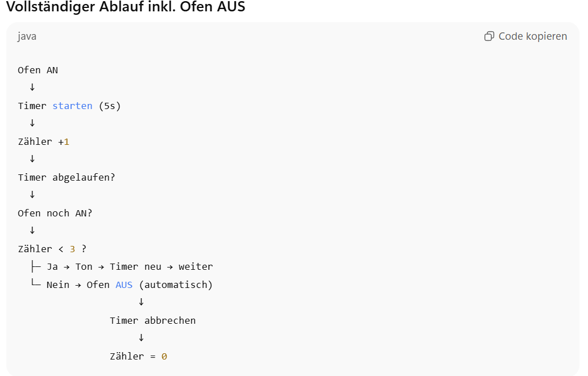Click the java language label
Screen dimensions: 588x376
[27, 36]
